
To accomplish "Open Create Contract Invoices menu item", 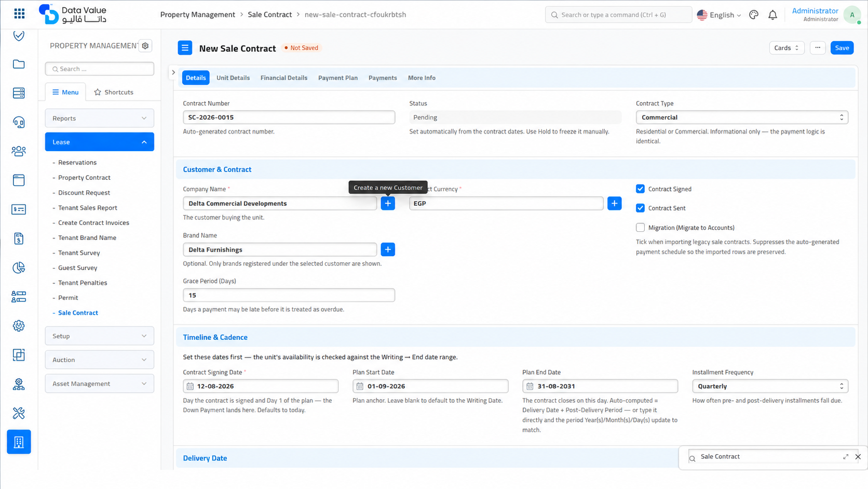I will [x=93, y=223].
